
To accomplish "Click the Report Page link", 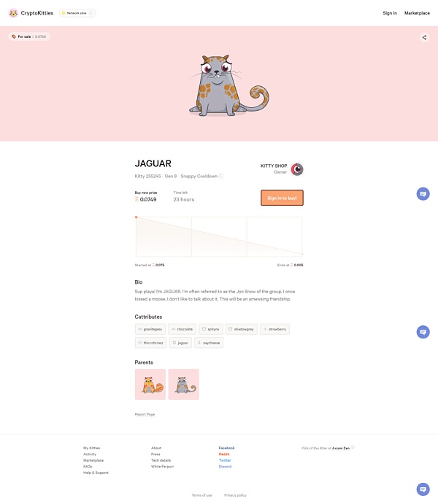I will tap(145, 414).
